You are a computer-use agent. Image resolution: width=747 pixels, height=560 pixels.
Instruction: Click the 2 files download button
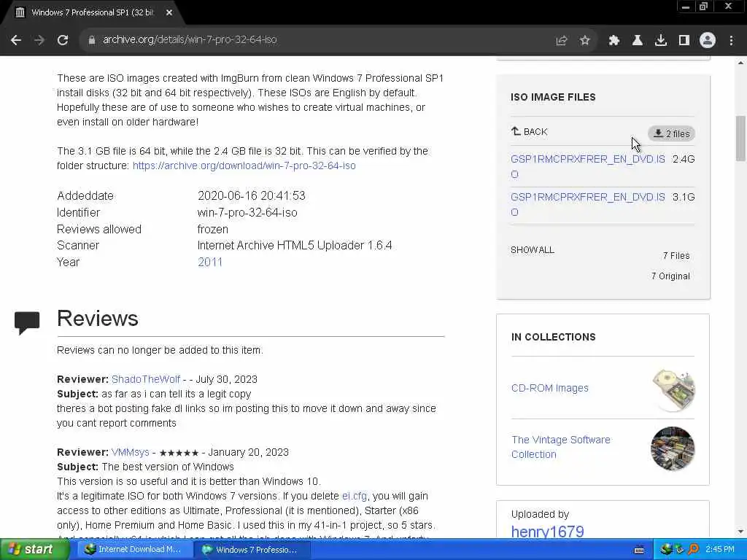click(x=671, y=134)
